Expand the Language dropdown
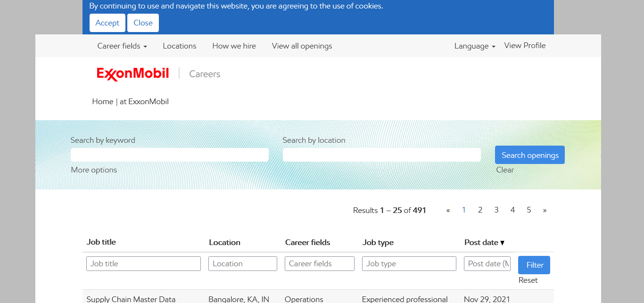 [x=474, y=46]
